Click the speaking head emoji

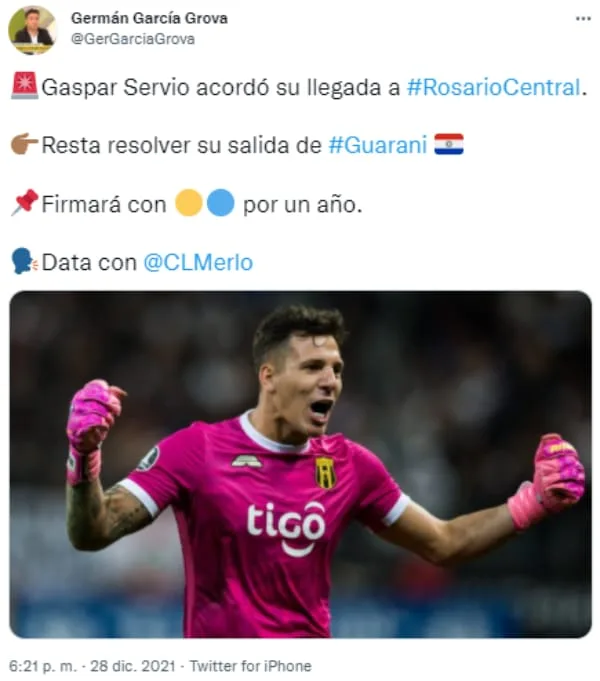point(24,261)
